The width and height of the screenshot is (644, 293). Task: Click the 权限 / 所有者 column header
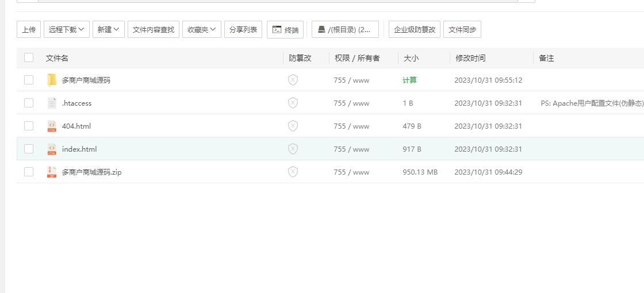357,58
